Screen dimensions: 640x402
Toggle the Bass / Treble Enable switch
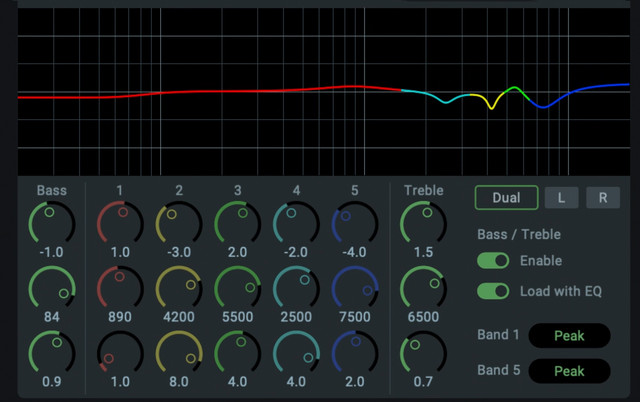click(493, 260)
